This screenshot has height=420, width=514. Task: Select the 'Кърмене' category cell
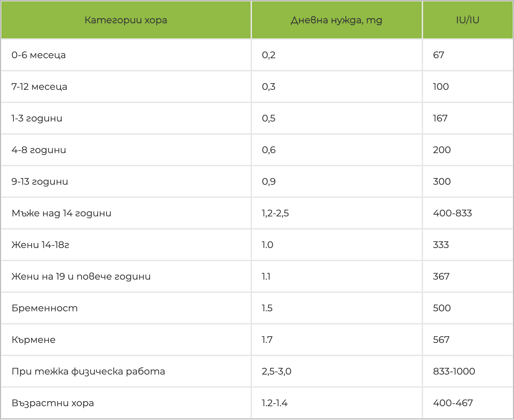pos(34,340)
